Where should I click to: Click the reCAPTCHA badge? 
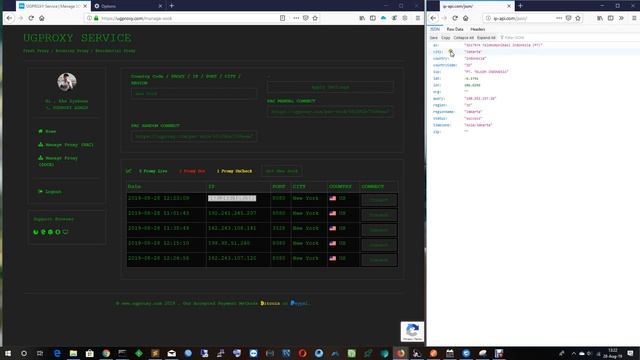pyautogui.click(x=412, y=331)
